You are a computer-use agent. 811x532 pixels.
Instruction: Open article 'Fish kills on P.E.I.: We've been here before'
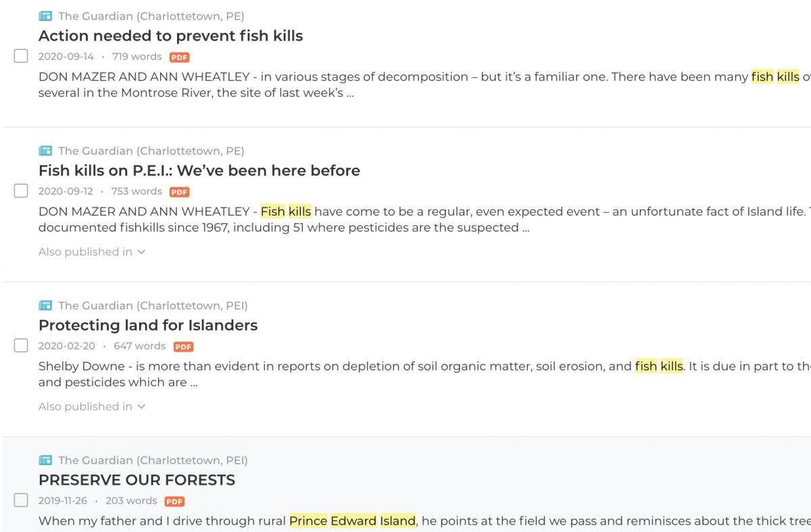coord(199,170)
